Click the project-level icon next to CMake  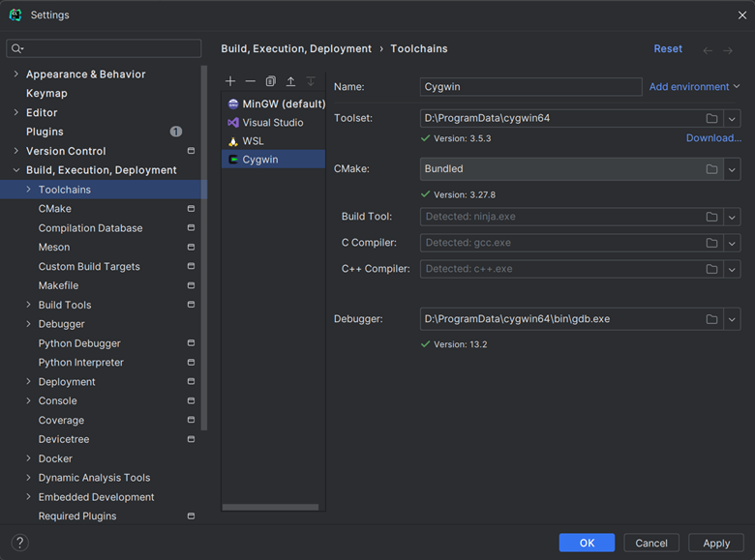(x=191, y=208)
